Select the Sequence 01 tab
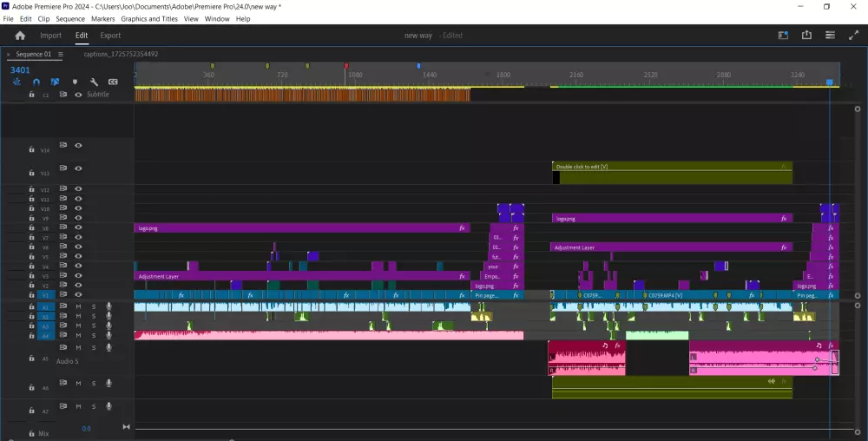 [x=33, y=54]
